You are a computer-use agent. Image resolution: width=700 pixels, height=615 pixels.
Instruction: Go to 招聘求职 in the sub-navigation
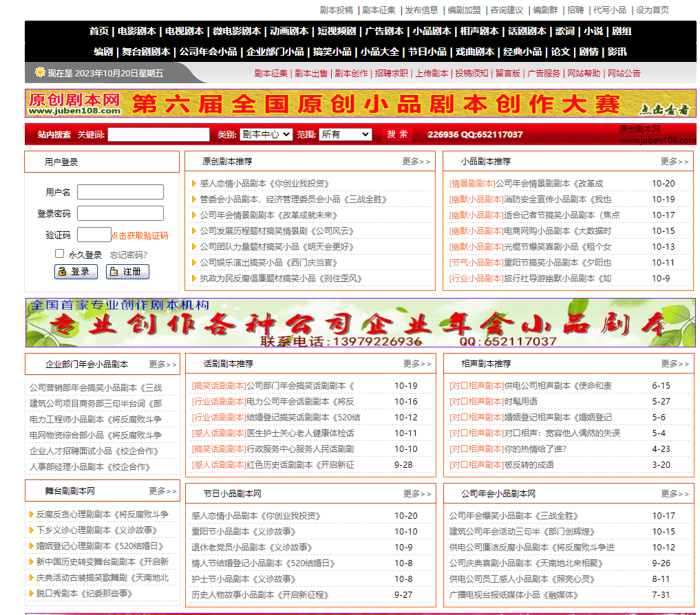[391, 74]
